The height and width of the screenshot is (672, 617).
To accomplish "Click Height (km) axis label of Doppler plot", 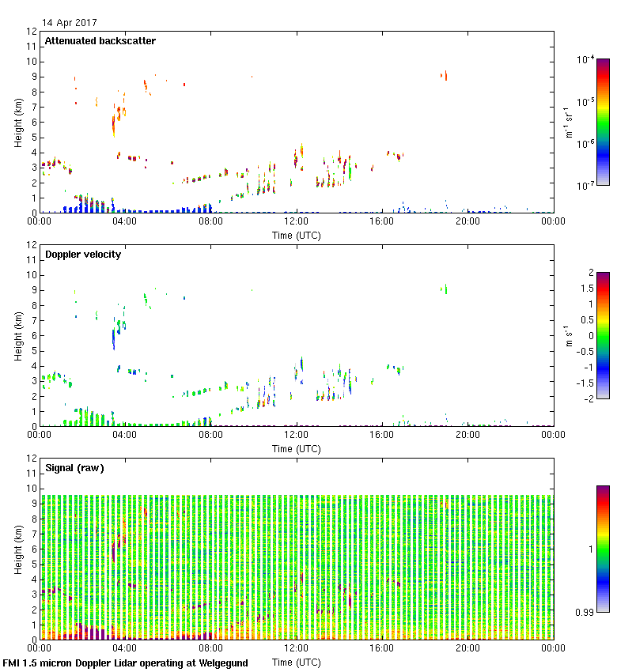I will (17, 335).
